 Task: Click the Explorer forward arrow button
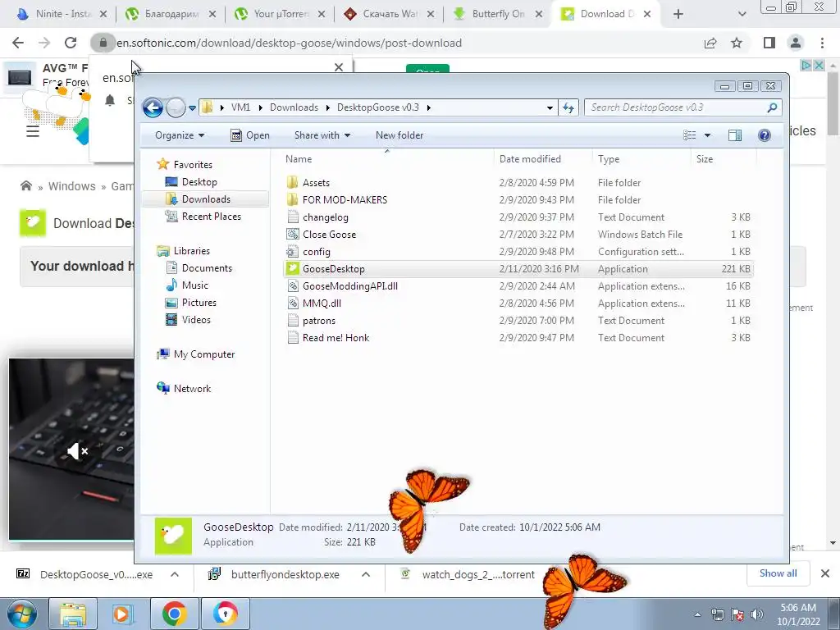click(176, 107)
